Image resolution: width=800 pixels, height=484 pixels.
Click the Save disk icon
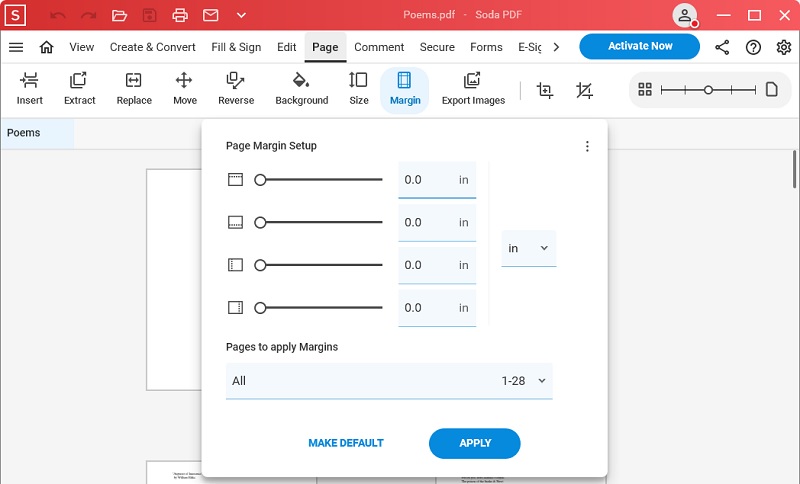[x=149, y=15]
